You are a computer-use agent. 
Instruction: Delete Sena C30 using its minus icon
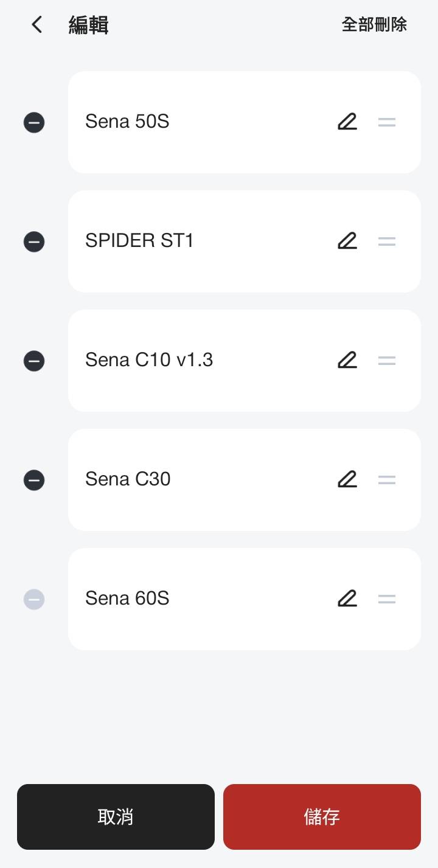pyautogui.click(x=34, y=481)
